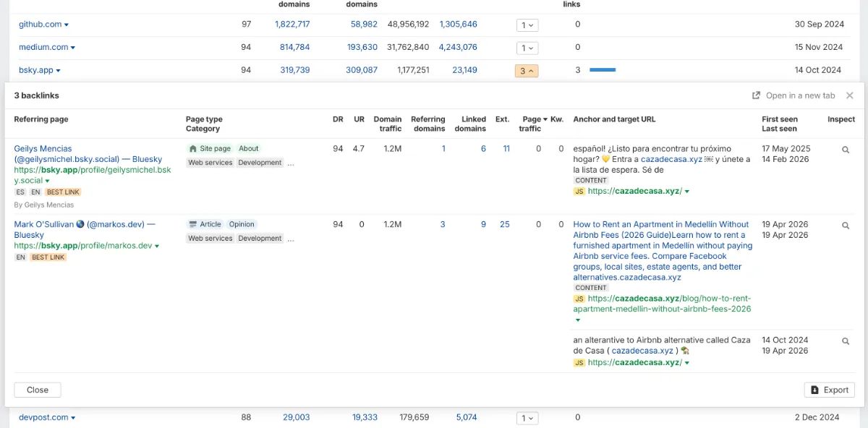Image resolution: width=868 pixels, height=428 pixels.
Task: Click the About category tag
Action: click(x=249, y=149)
